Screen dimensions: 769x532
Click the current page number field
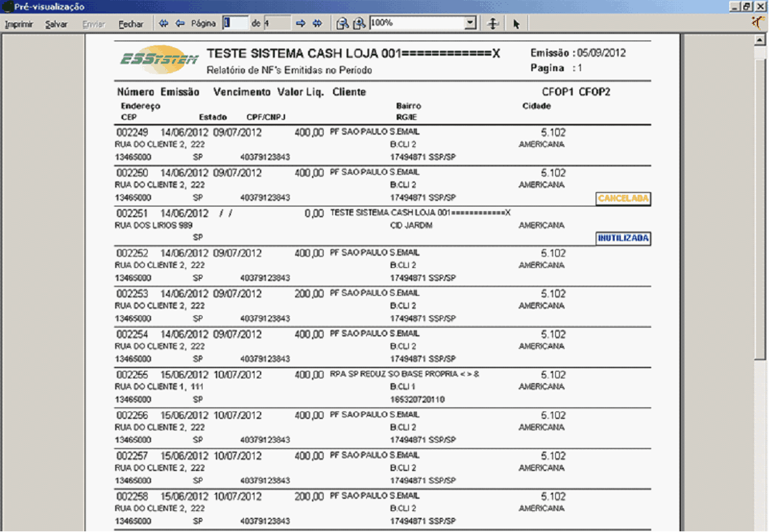tap(236, 23)
